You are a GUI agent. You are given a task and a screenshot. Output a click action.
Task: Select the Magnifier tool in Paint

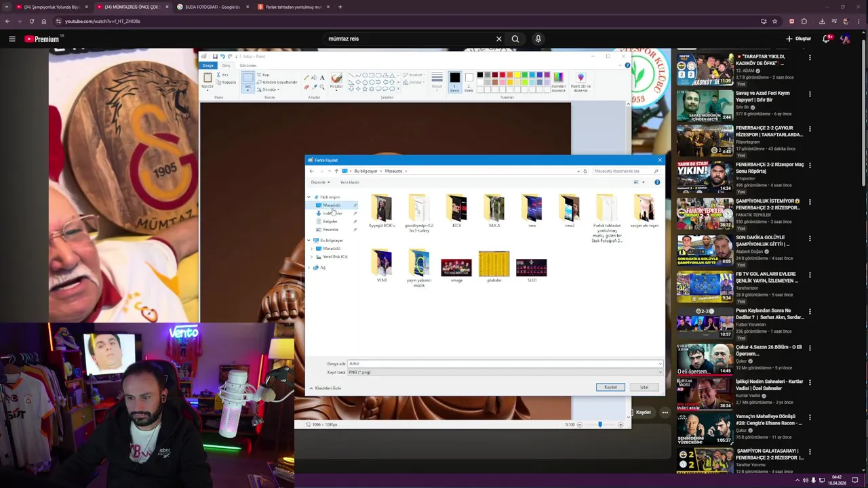(321, 87)
